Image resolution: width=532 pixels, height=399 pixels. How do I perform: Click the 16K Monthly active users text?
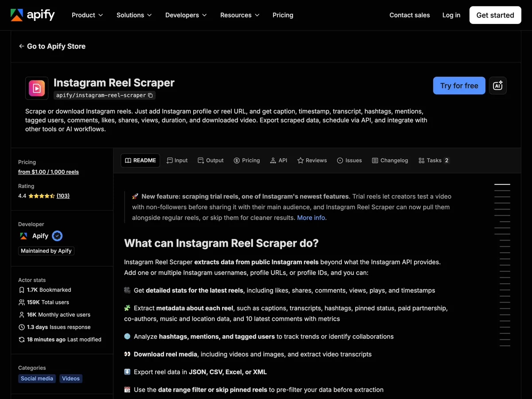click(59, 315)
